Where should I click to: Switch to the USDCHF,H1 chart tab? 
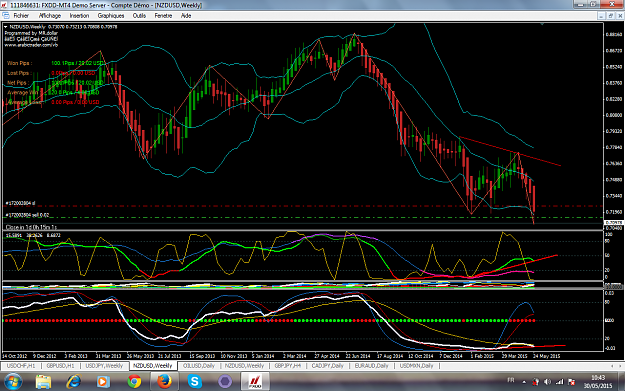click(21, 365)
